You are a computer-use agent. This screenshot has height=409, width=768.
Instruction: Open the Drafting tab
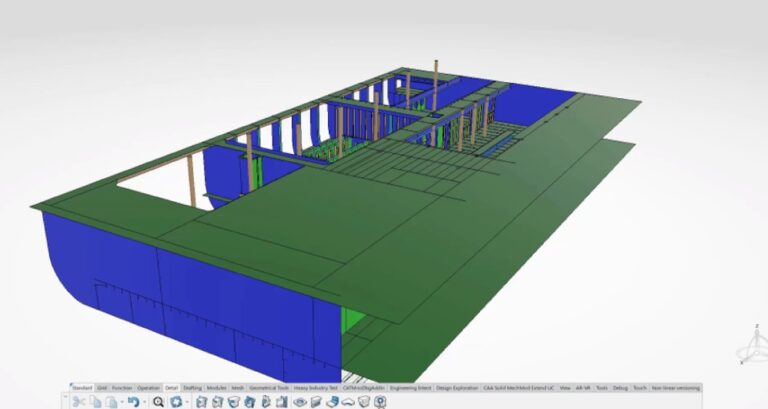click(192, 387)
